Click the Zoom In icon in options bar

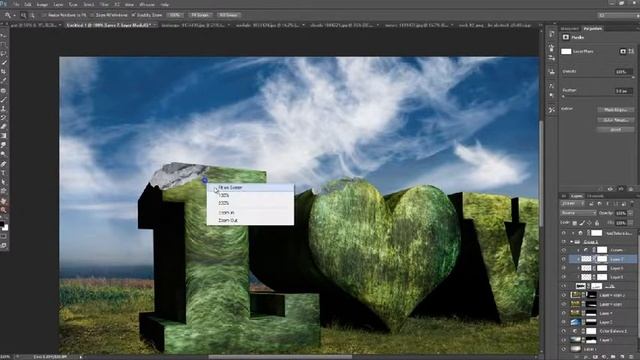(x=23, y=15)
